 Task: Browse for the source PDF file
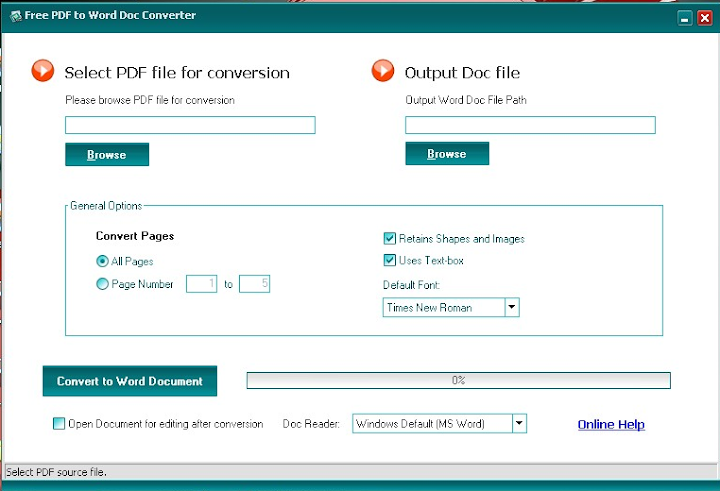[x=107, y=154]
